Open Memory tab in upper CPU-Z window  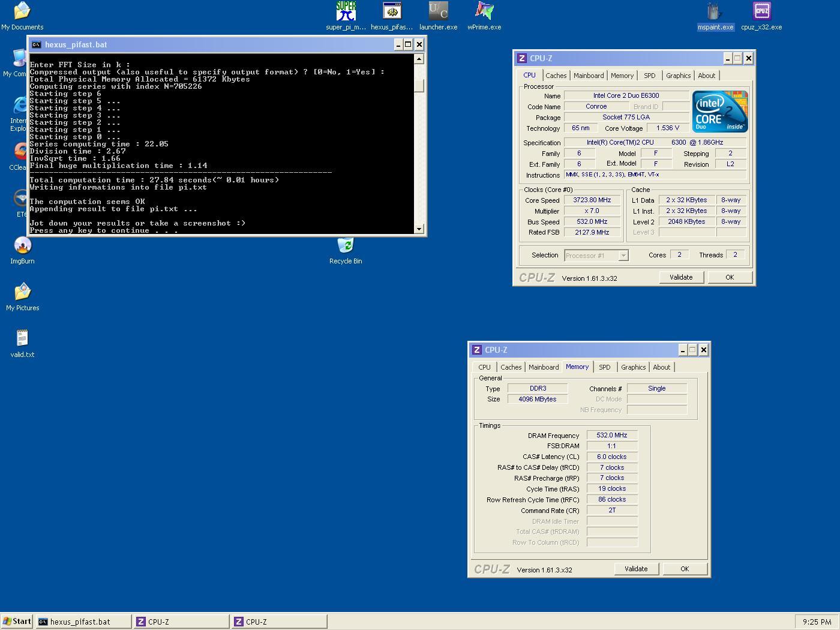coord(622,76)
